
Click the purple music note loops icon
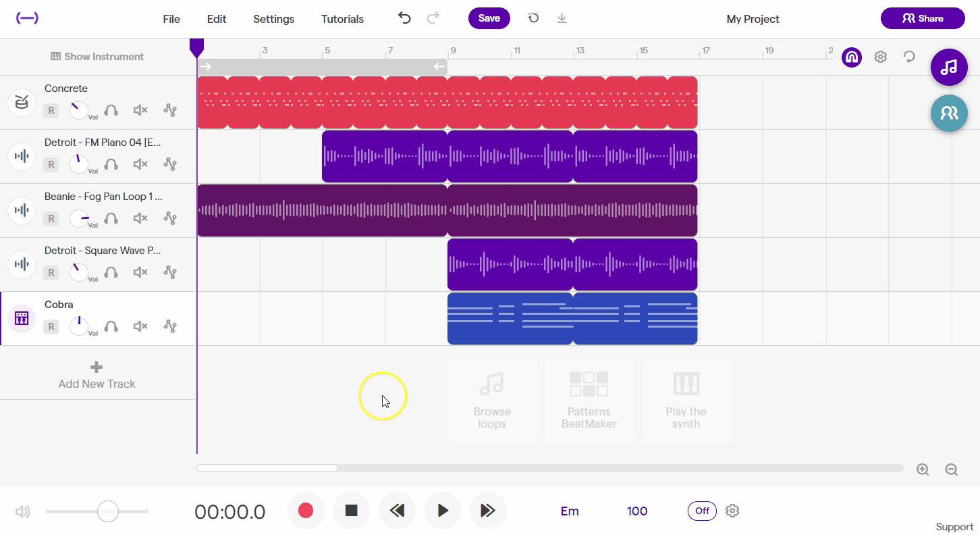coord(949,67)
